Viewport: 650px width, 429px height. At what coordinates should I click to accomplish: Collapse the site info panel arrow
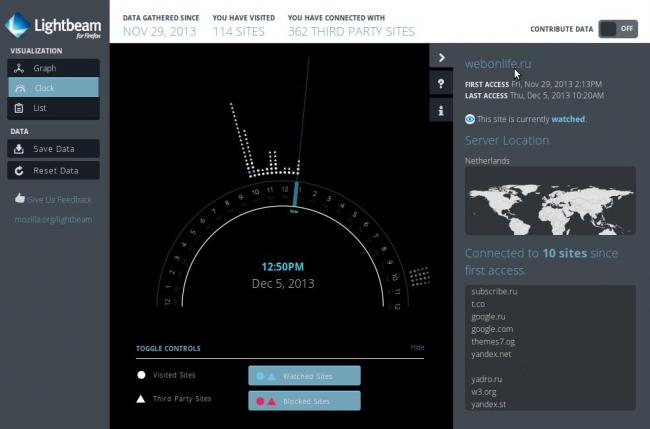[x=441, y=57]
